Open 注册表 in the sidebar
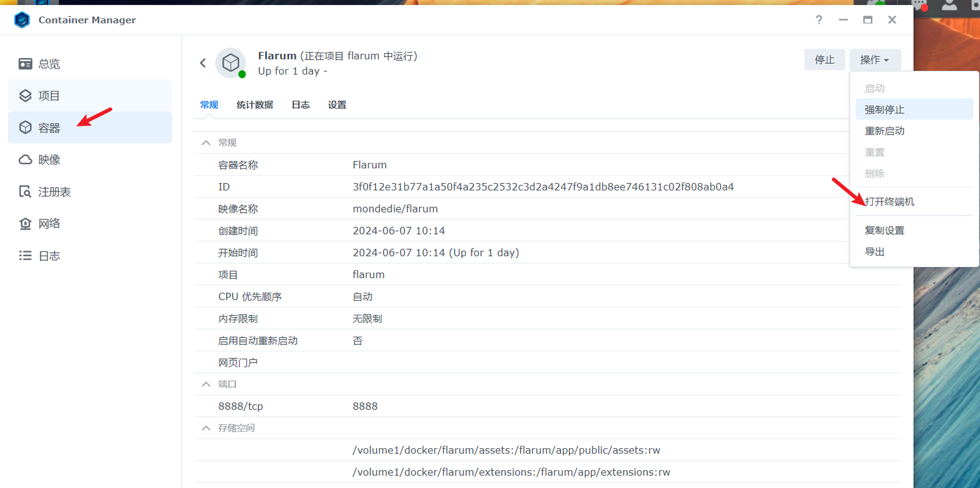Screen dimensions: 980x488 coord(90,192)
